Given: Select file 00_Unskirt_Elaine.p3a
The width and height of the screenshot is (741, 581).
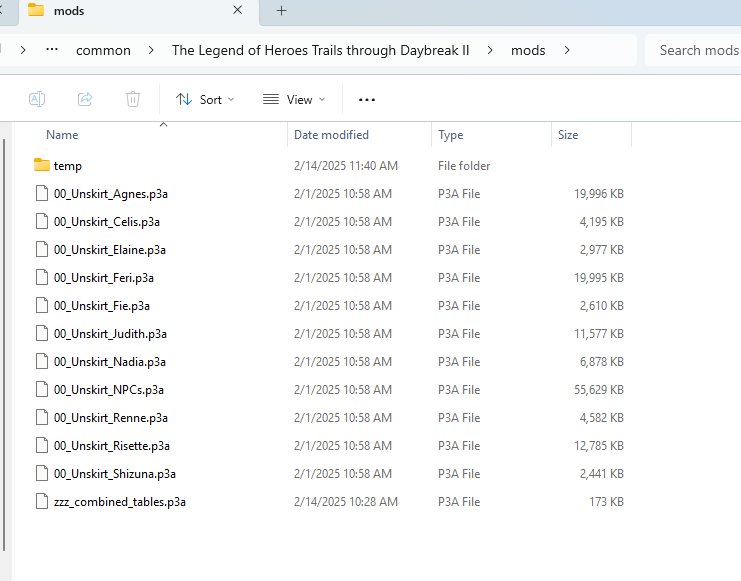Looking at the screenshot, I should coord(110,250).
